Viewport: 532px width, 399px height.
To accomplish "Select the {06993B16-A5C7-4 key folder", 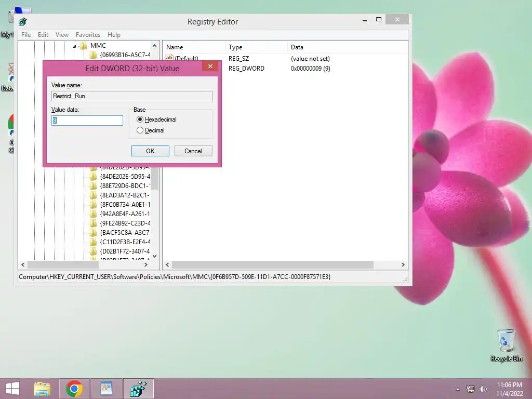I will click(125, 55).
